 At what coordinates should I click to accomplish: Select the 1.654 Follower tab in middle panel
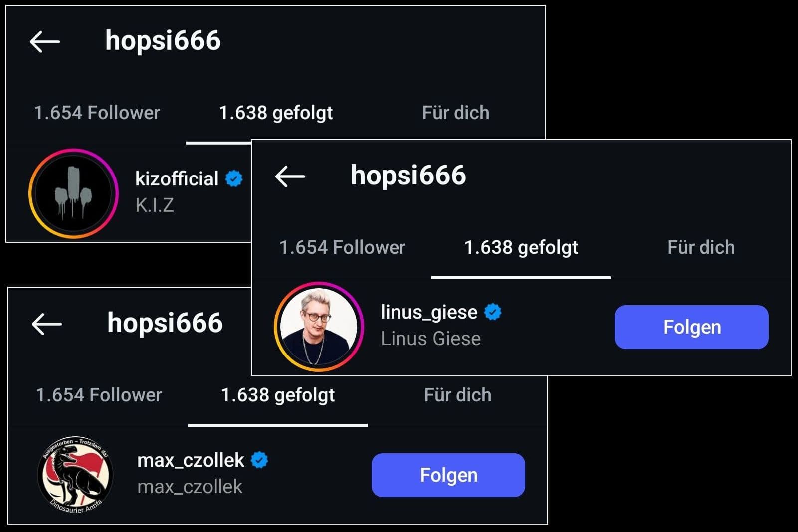(x=342, y=247)
